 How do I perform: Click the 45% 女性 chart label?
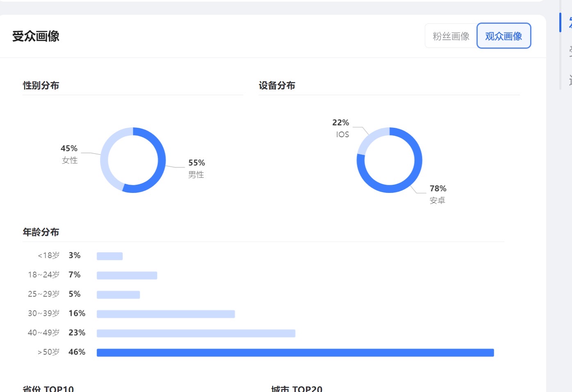pyautogui.click(x=69, y=154)
